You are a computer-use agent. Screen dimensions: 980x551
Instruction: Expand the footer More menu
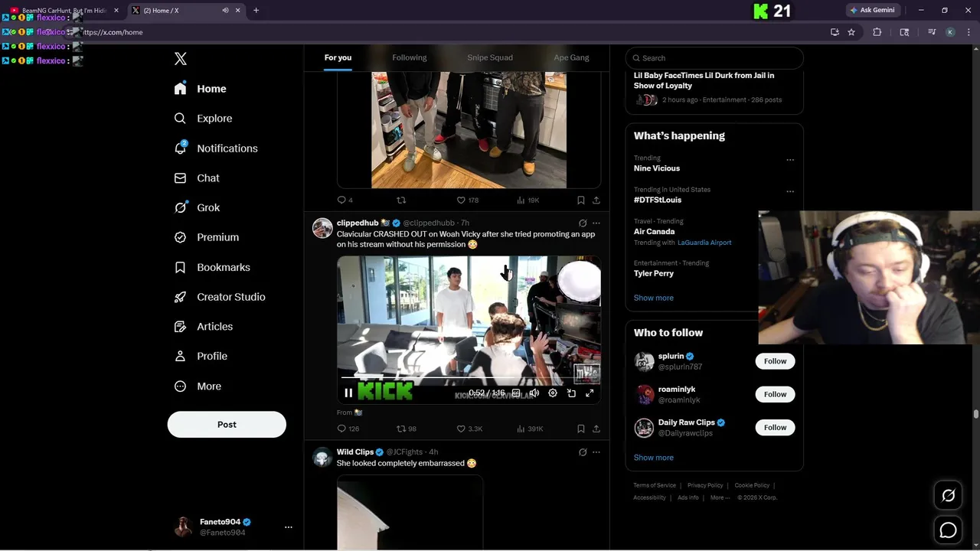(720, 497)
